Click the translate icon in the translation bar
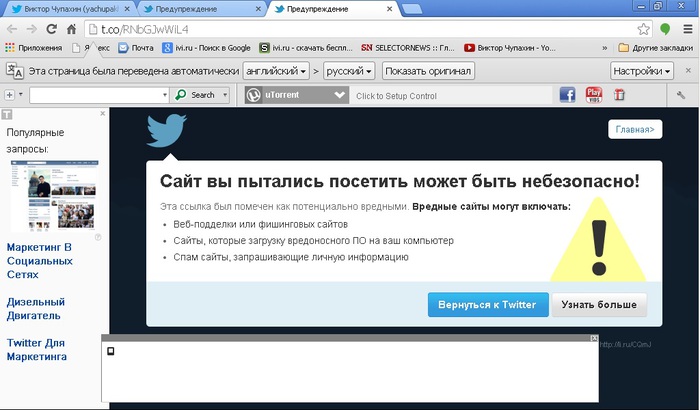Viewport: 700px width, 410px height. 15,71
